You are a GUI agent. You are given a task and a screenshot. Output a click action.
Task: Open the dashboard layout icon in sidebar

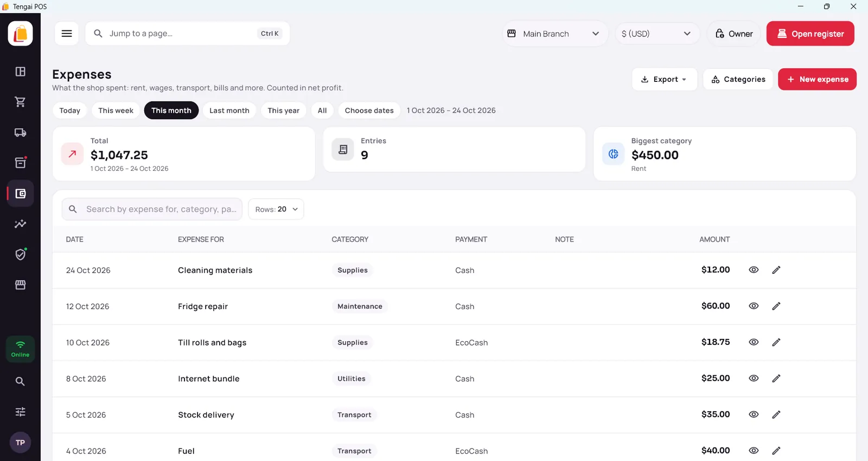coord(20,72)
